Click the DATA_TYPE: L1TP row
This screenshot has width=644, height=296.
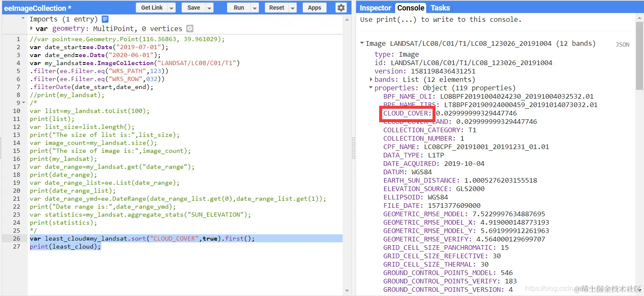coord(414,155)
